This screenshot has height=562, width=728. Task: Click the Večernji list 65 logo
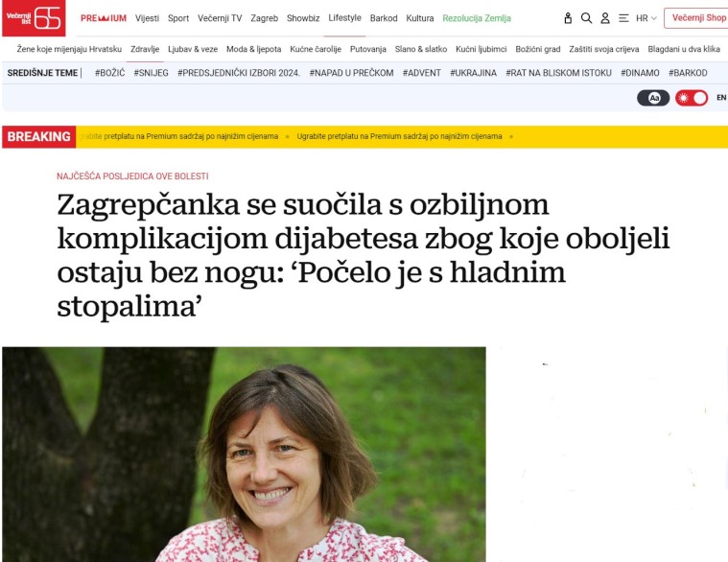(x=34, y=17)
